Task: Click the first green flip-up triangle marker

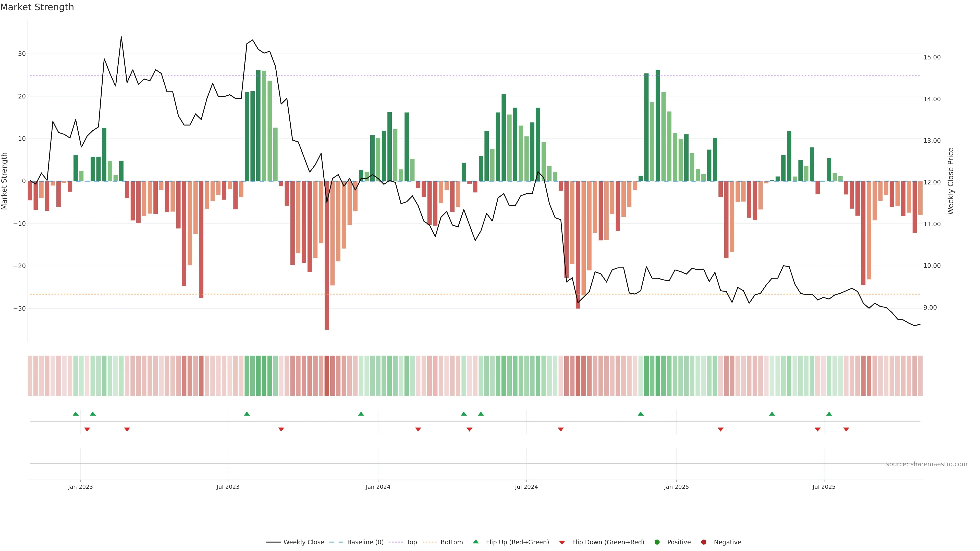Action: pyautogui.click(x=76, y=414)
